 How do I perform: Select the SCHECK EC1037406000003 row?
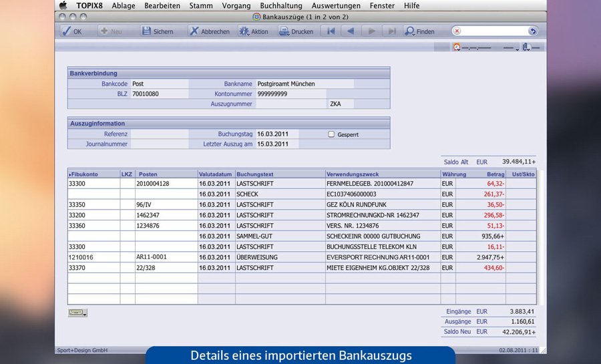point(302,194)
